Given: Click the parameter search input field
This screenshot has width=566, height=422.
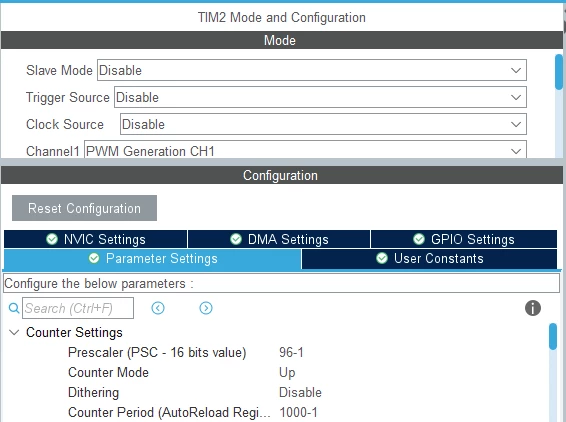Looking at the screenshot, I should (x=78, y=308).
